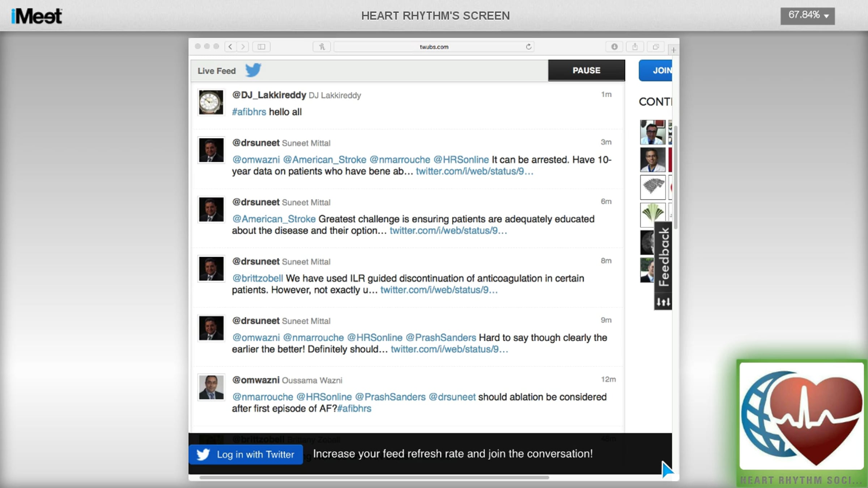Image resolution: width=868 pixels, height=488 pixels.
Task: Click @drsuneet handle on the 8m tweet
Action: [x=256, y=261]
